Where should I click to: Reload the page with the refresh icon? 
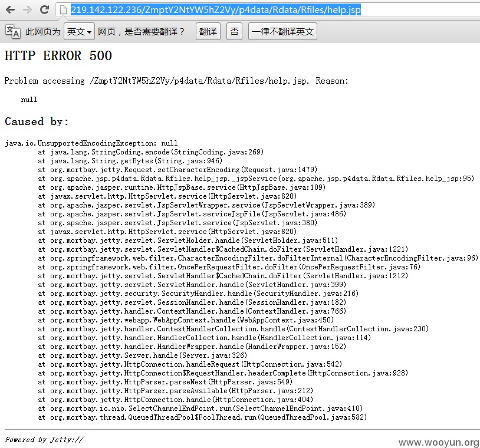pyautogui.click(x=44, y=10)
